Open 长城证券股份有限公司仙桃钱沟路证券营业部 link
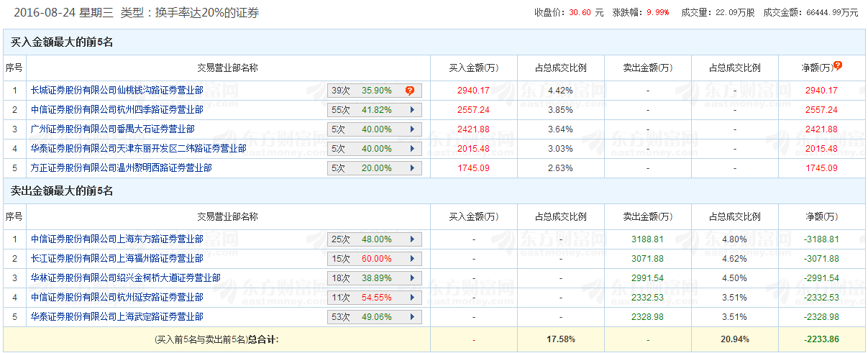868x353 pixels. 117,91
